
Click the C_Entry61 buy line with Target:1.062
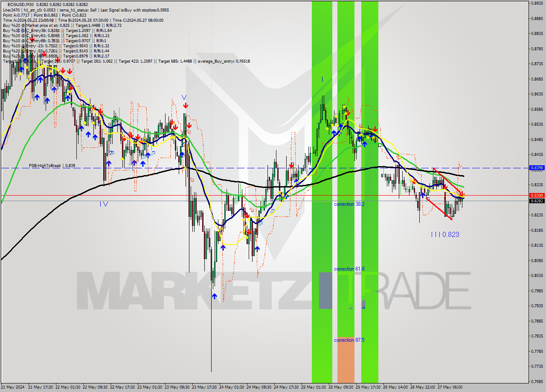56,35
